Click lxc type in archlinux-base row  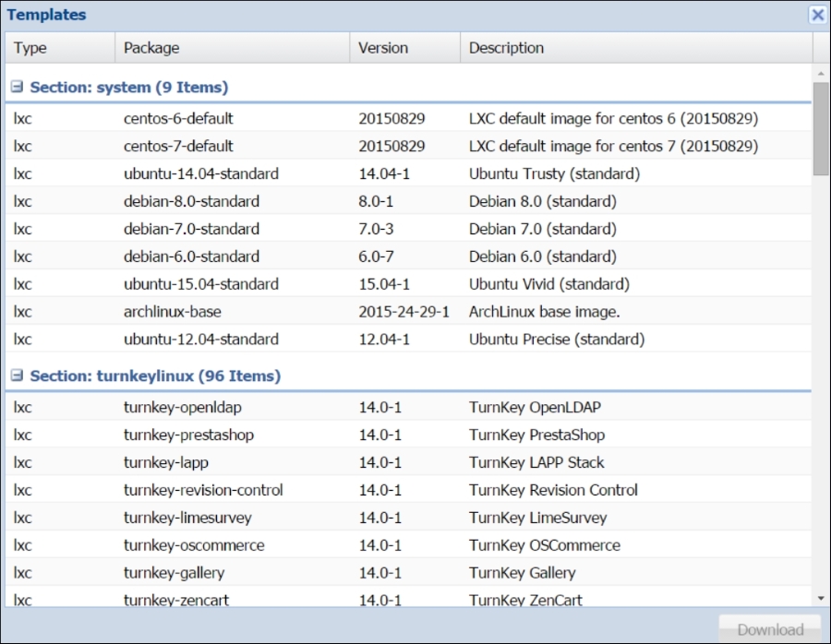[x=23, y=312]
